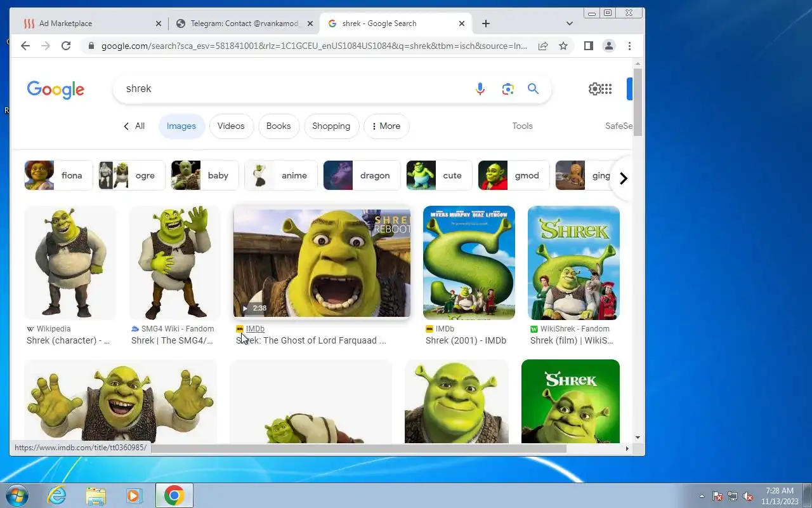This screenshot has width=812, height=508.
Task: Open the Tools options
Action: 522,126
